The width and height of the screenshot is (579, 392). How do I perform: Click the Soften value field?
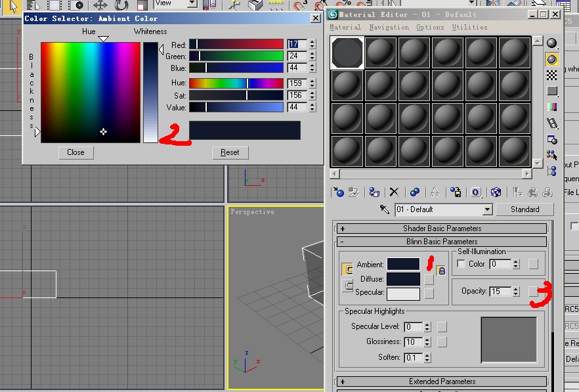point(414,358)
